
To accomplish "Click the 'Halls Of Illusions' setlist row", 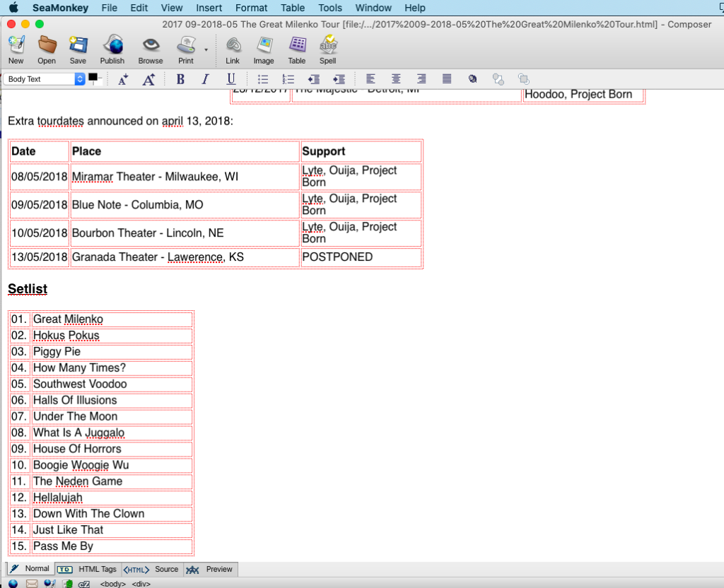I will pos(112,400).
